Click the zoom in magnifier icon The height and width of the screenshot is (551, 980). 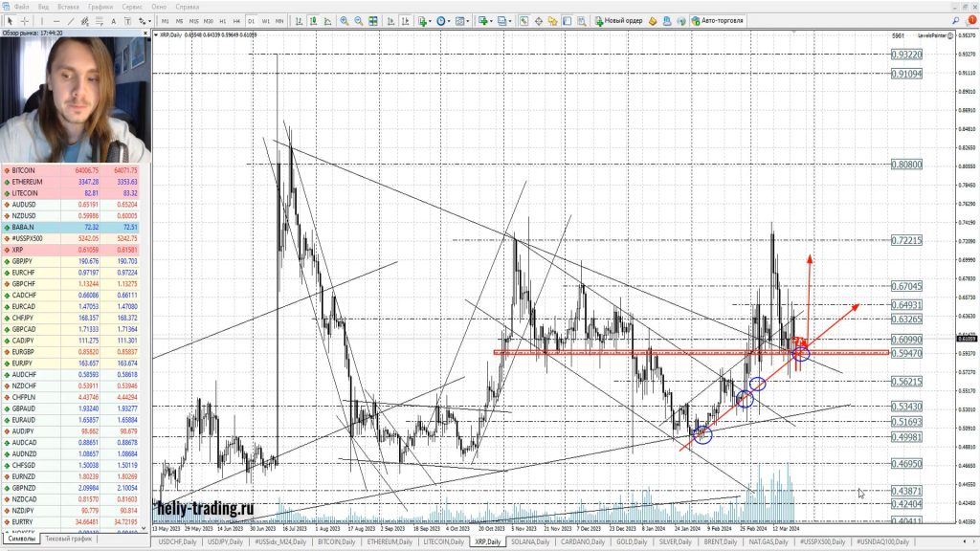click(x=344, y=20)
